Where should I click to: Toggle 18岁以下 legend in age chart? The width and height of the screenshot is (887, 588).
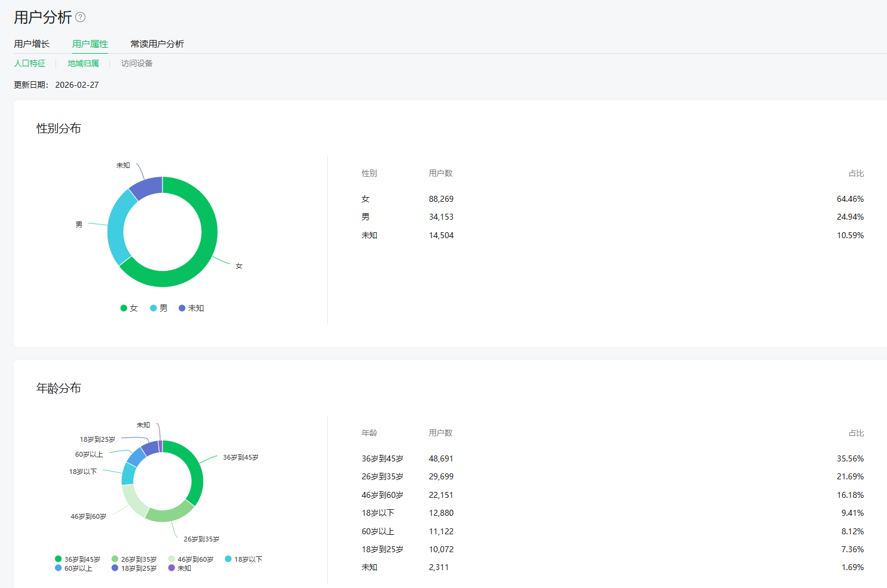244,559
